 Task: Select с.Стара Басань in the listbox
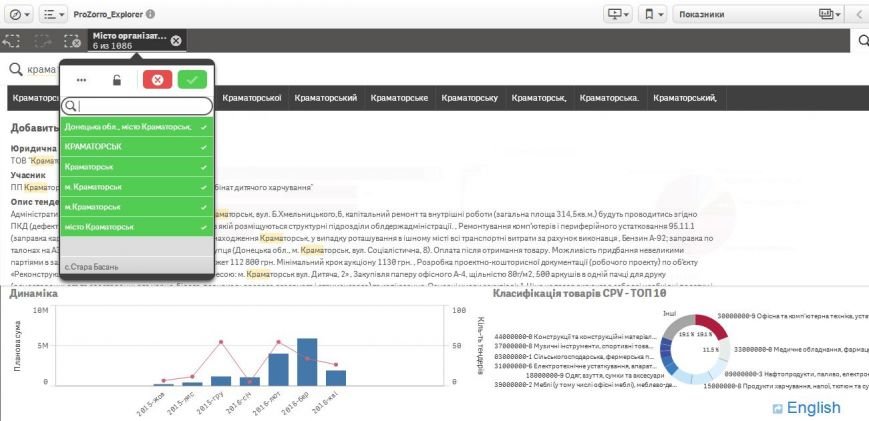[x=137, y=266]
